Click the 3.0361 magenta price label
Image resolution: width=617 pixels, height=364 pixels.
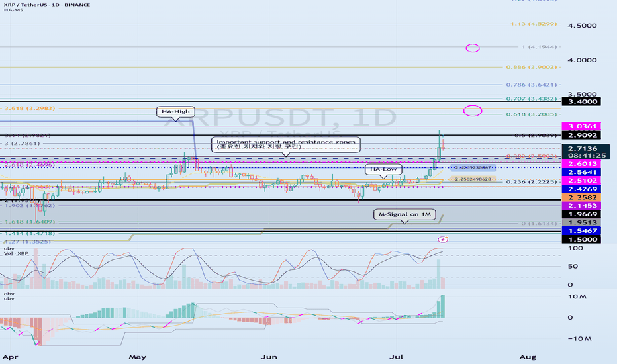582,126
